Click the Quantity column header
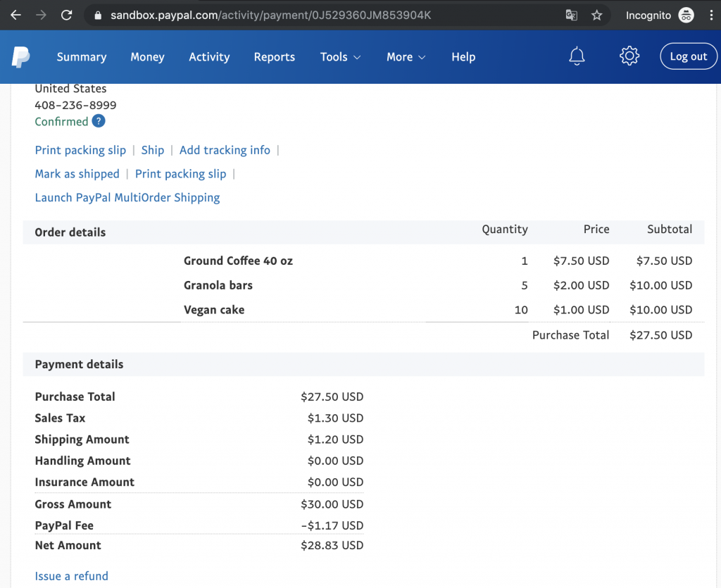Viewport: 721px width, 588px height. (505, 230)
